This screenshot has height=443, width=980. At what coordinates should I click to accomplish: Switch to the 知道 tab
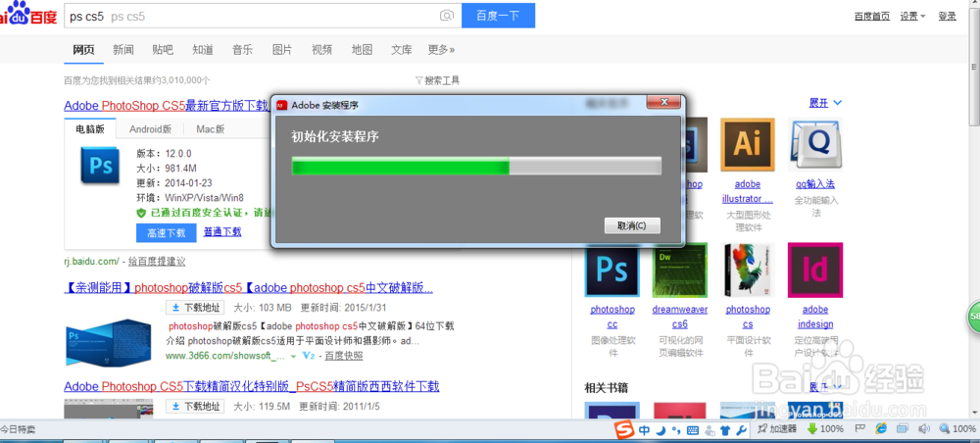(203, 49)
